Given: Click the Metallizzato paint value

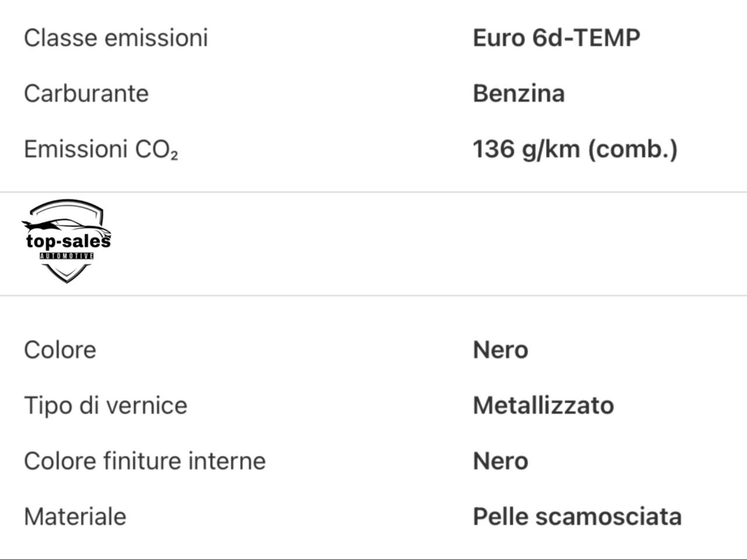Looking at the screenshot, I should [543, 405].
